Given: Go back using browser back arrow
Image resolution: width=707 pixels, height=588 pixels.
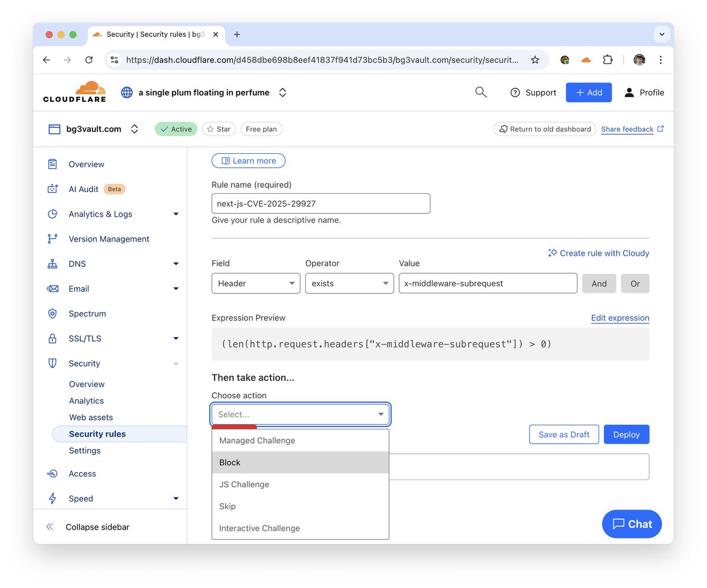Looking at the screenshot, I should pyautogui.click(x=47, y=60).
